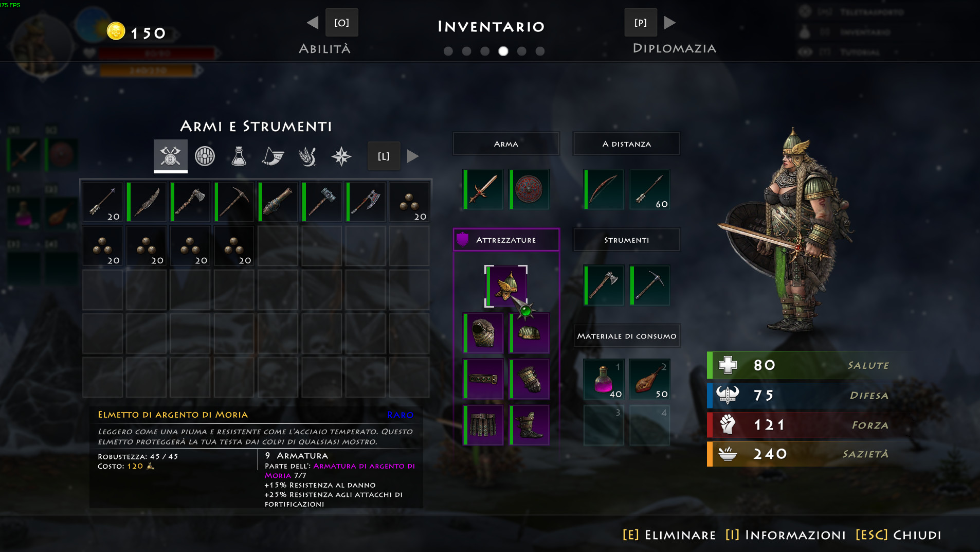This screenshot has width=980, height=552.
Task: Select the drinking horn category icon
Action: tap(273, 156)
